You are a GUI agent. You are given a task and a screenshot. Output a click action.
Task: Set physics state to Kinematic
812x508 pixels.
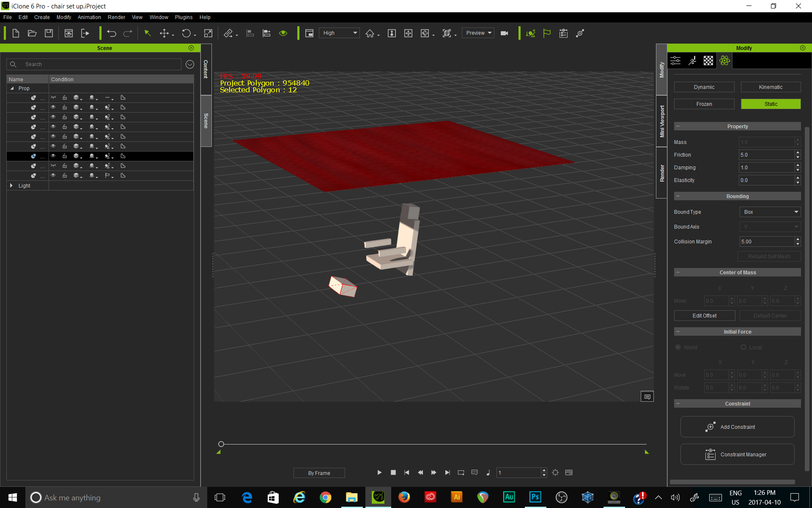(x=771, y=87)
